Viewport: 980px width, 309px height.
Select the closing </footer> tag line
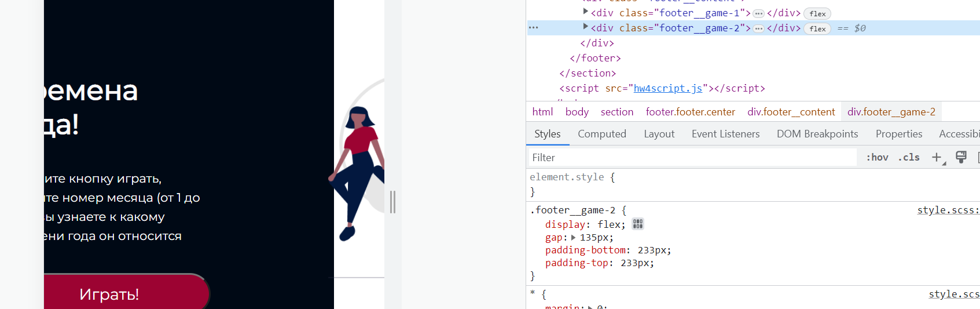coord(595,58)
